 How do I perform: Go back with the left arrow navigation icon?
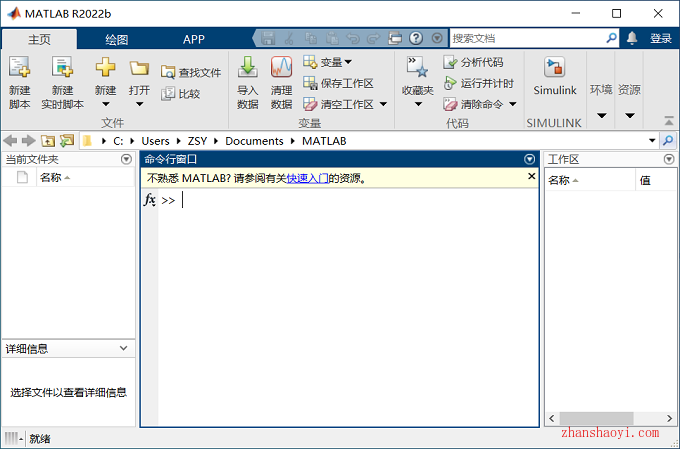(10, 141)
